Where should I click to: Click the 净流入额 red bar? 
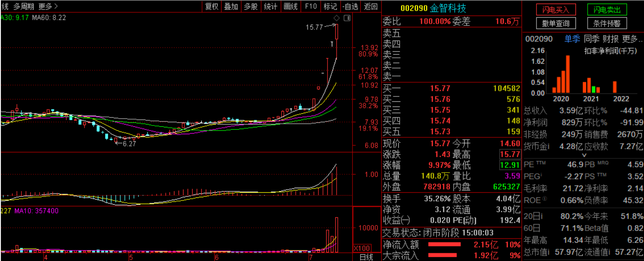pos(444,245)
